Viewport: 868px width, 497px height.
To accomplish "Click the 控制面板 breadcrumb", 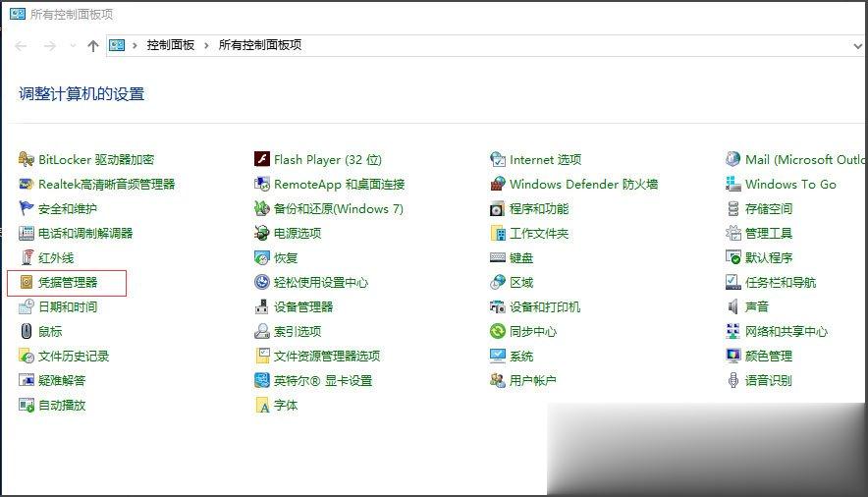I will pyautogui.click(x=171, y=45).
